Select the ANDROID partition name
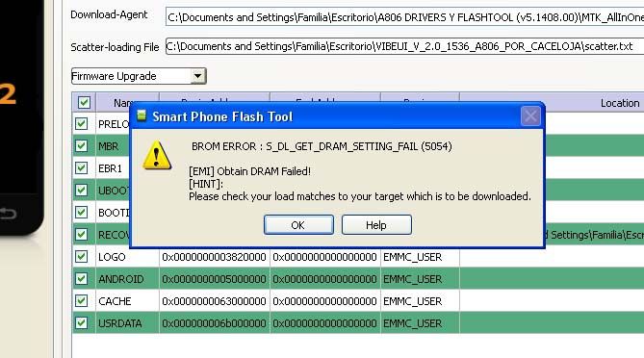This screenshot has width=644, height=358. [121, 279]
